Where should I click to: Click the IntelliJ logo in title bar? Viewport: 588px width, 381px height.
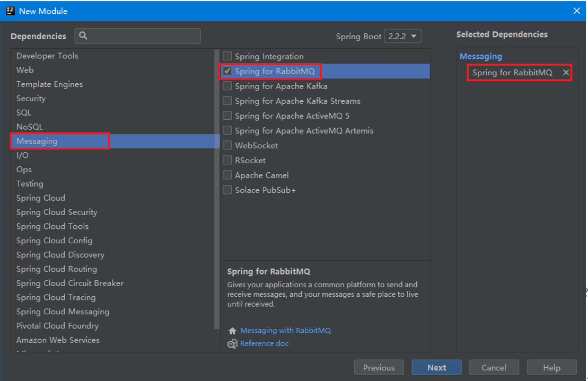(10, 11)
